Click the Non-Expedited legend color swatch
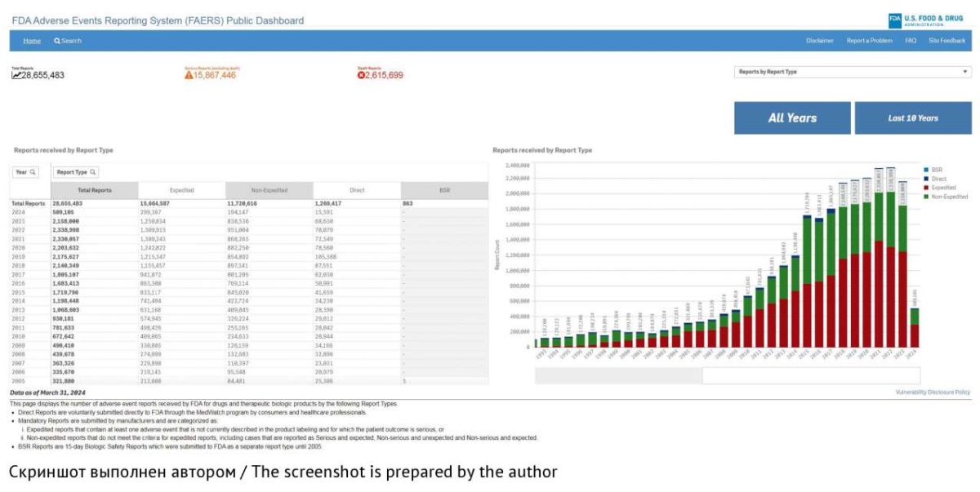Screen dimensions: 980x492 pyautogui.click(x=925, y=197)
